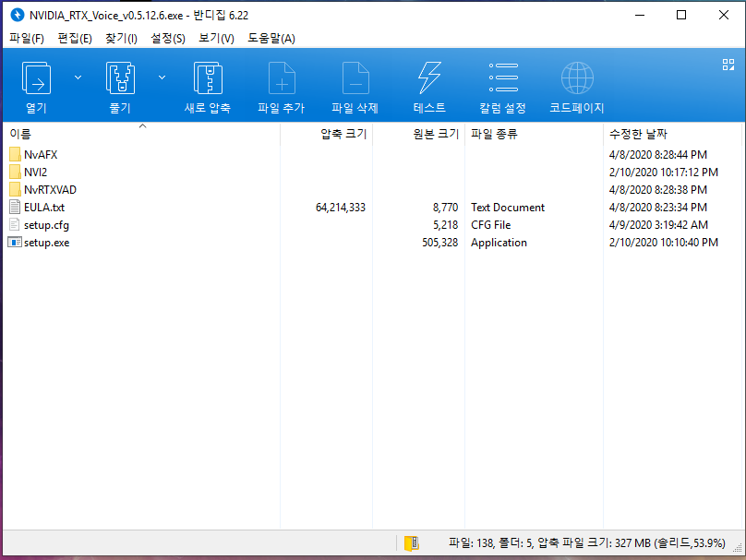Click original size 8,770
Screen dimensions: 746x560
click(x=445, y=208)
